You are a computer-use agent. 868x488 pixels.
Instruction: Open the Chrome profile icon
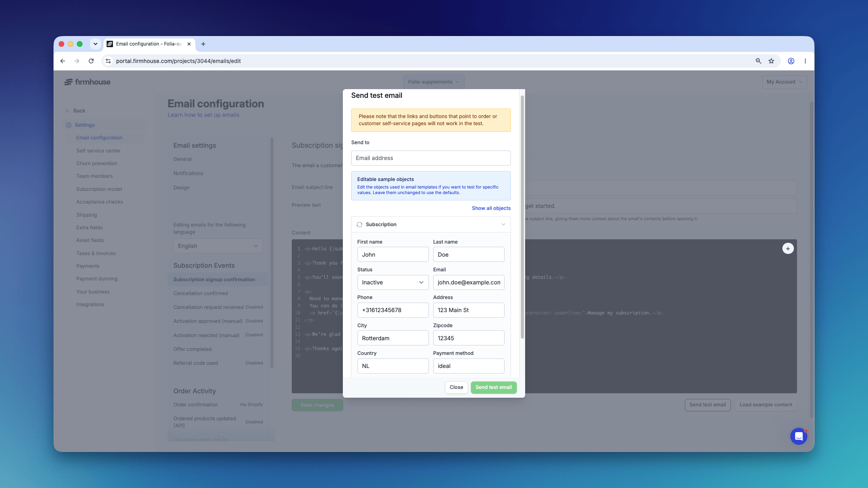[791, 61]
